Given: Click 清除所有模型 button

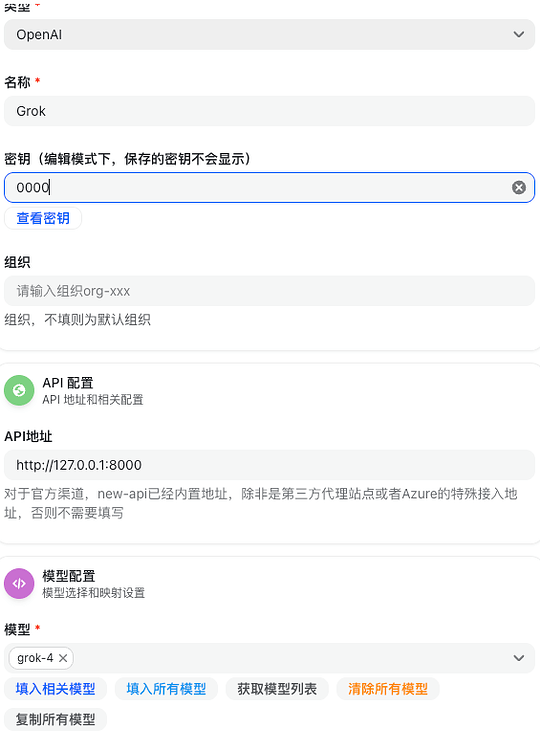Looking at the screenshot, I should coord(388,689).
